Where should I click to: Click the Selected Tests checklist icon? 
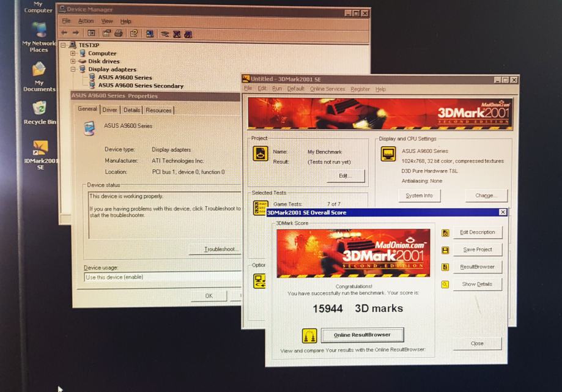tap(261, 207)
